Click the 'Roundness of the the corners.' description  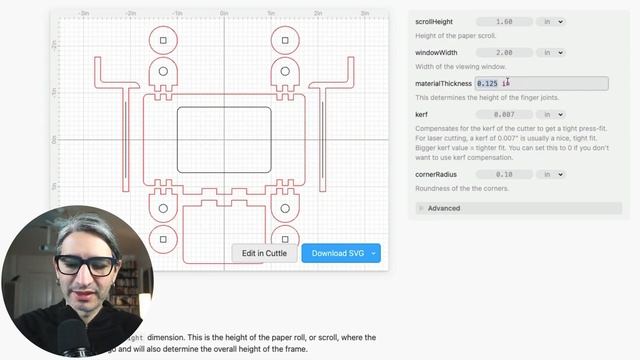tap(462, 189)
